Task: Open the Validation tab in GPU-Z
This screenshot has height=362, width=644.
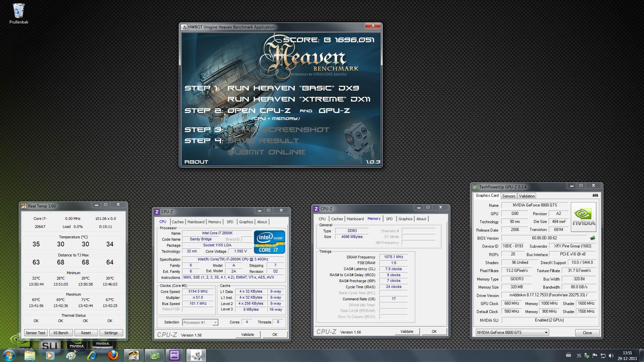Action: (527, 196)
